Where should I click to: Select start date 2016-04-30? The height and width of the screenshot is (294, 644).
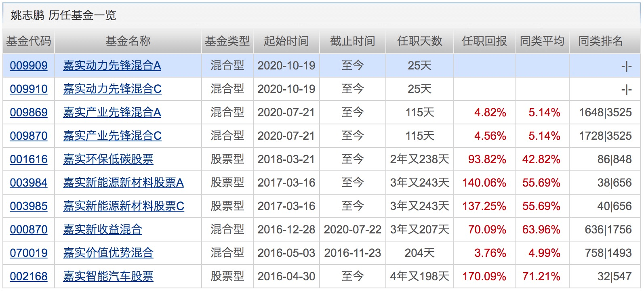click(286, 276)
